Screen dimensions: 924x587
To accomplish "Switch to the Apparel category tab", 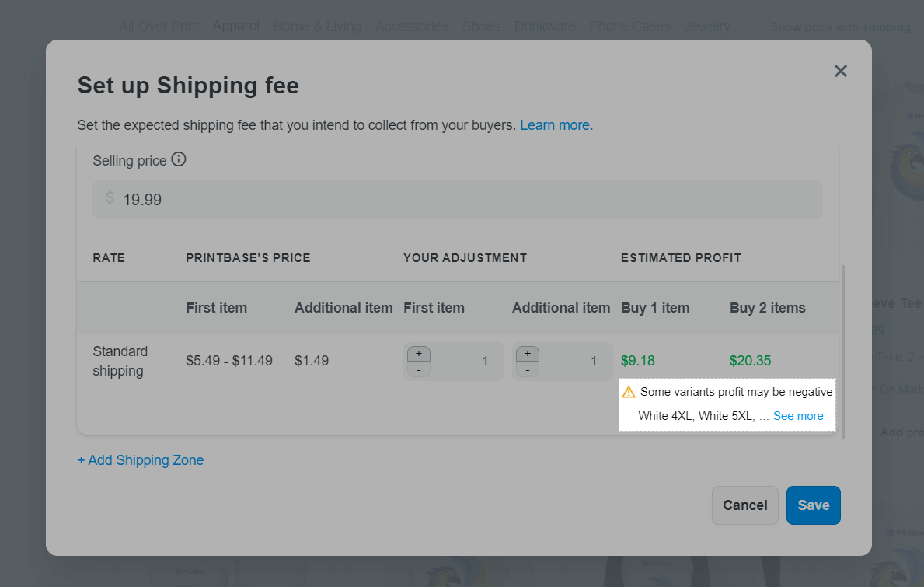I will (236, 26).
